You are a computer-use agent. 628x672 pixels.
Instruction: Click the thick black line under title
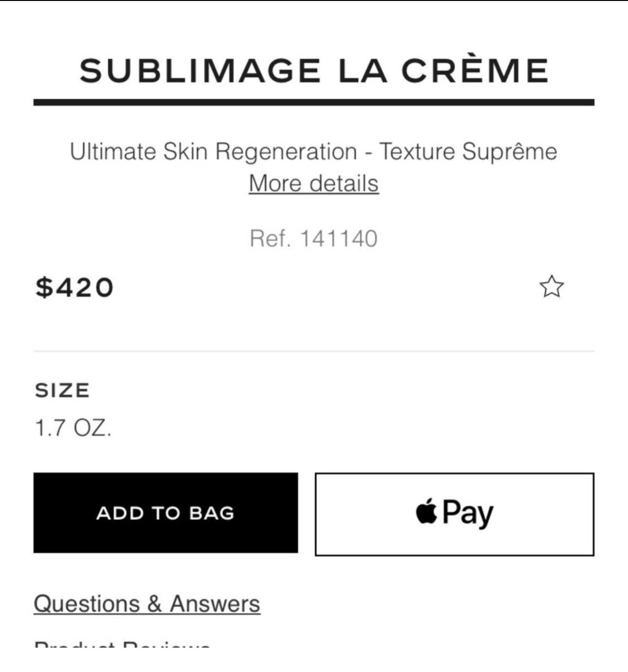tap(314, 102)
